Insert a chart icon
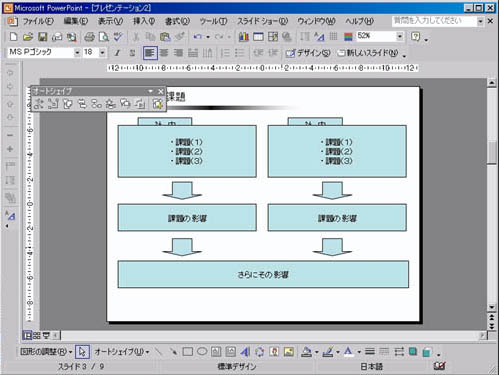This screenshot has height=375, width=499. (x=244, y=37)
